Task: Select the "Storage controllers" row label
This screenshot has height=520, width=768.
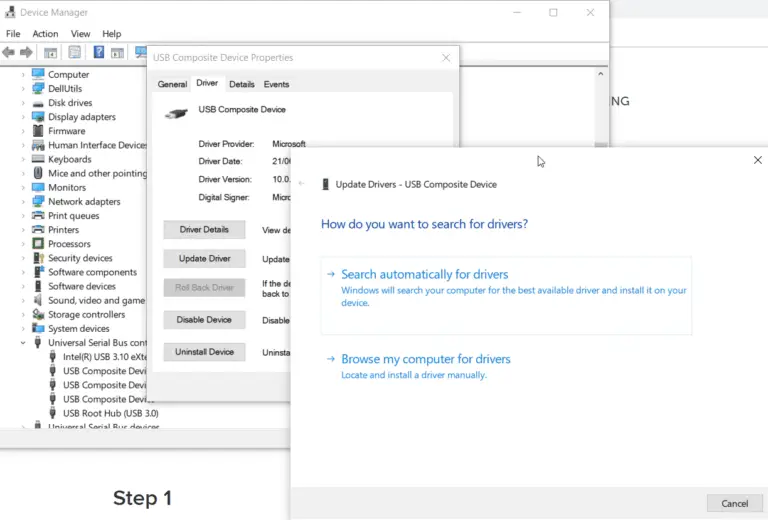Action: (86, 314)
